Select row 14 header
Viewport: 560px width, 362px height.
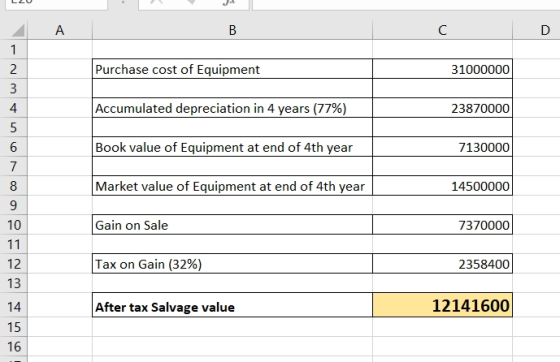[13, 305]
